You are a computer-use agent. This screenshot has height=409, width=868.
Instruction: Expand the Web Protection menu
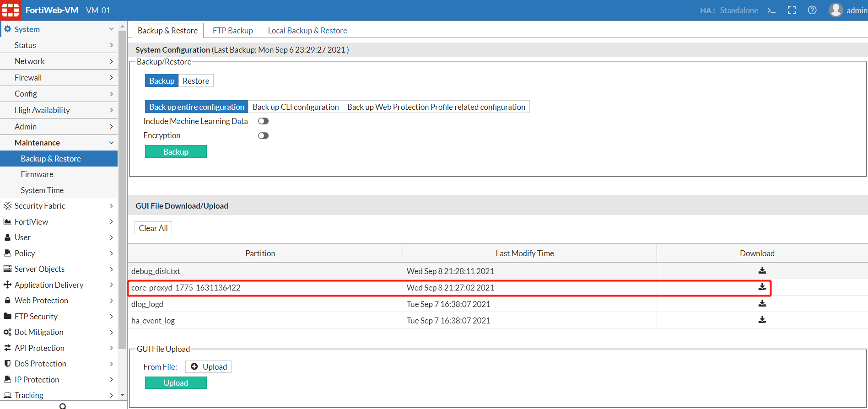pyautogui.click(x=59, y=301)
